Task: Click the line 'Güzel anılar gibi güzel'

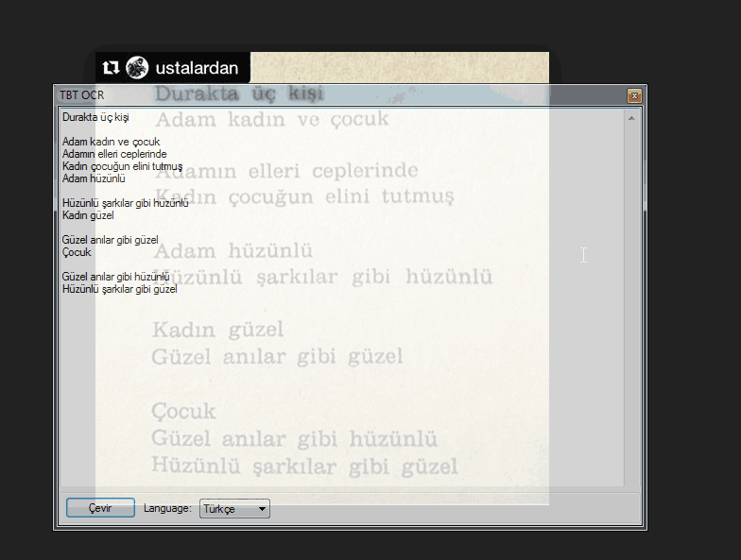Action: 110,240
